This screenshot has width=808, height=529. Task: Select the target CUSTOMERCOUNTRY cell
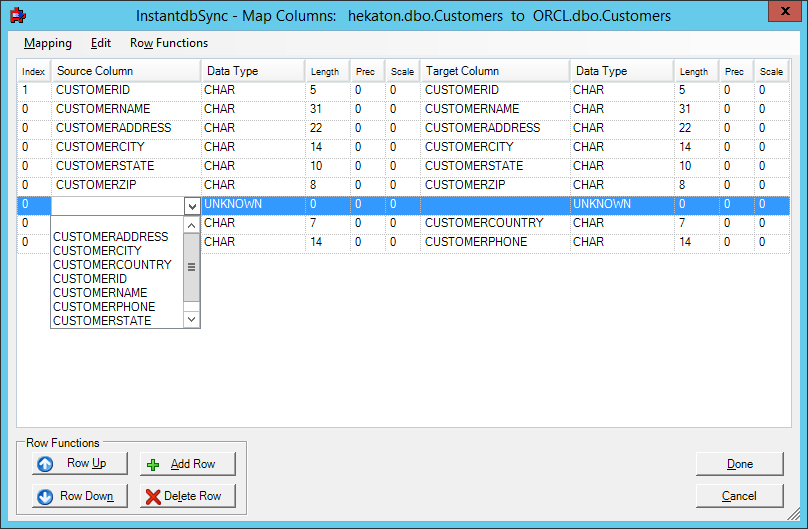click(495, 223)
